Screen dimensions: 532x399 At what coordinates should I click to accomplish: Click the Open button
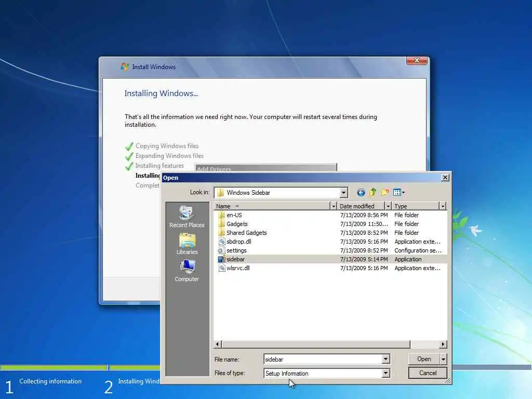(x=424, y=359)
